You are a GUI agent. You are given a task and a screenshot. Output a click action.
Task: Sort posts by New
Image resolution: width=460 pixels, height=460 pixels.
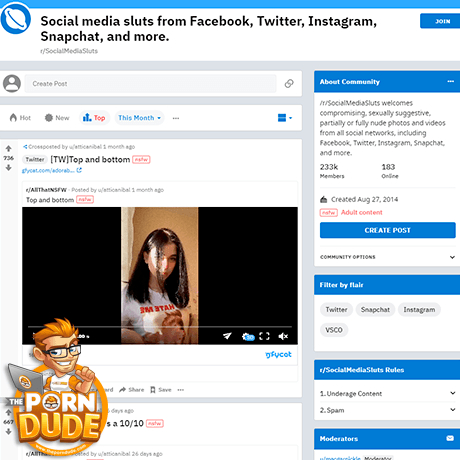pos(57,118)
